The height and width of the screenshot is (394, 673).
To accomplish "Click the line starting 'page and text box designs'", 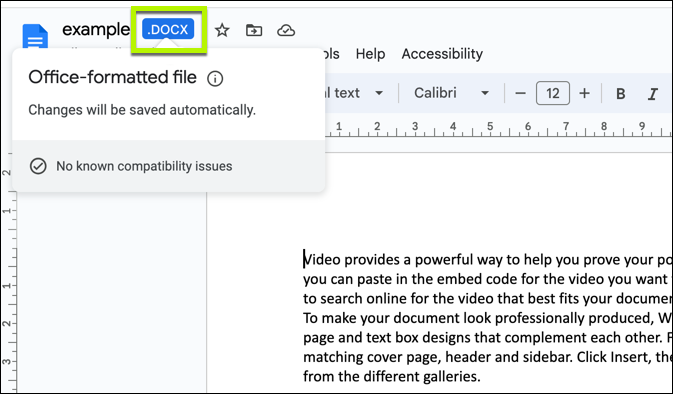I will pyautogui.click(x=488, y=337).
